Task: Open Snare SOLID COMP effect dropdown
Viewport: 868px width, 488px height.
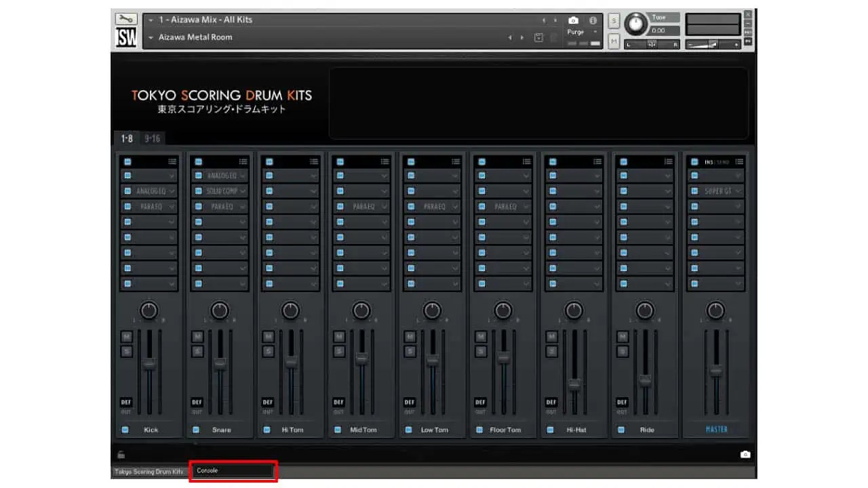Action: [243, 191]
